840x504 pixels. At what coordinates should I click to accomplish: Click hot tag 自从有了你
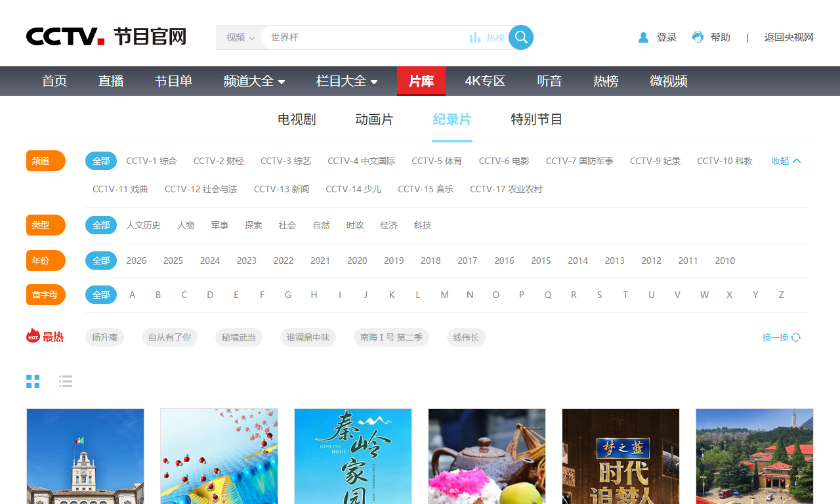point(169,337)
